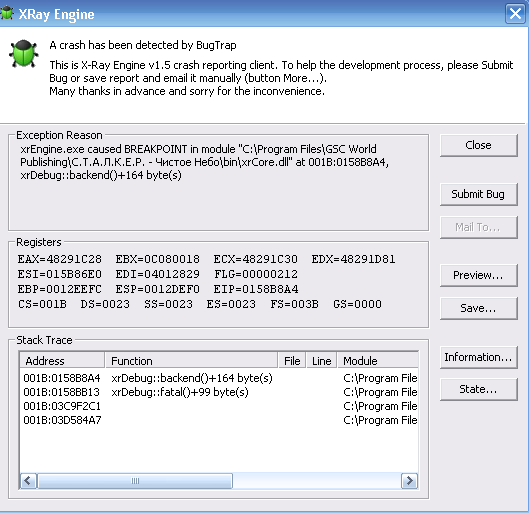Select stack row 001B:03C9F2C1
Image resolution: width=529 pixels, height=513 pixels.
pyautogui.click(x=219, y=406)
